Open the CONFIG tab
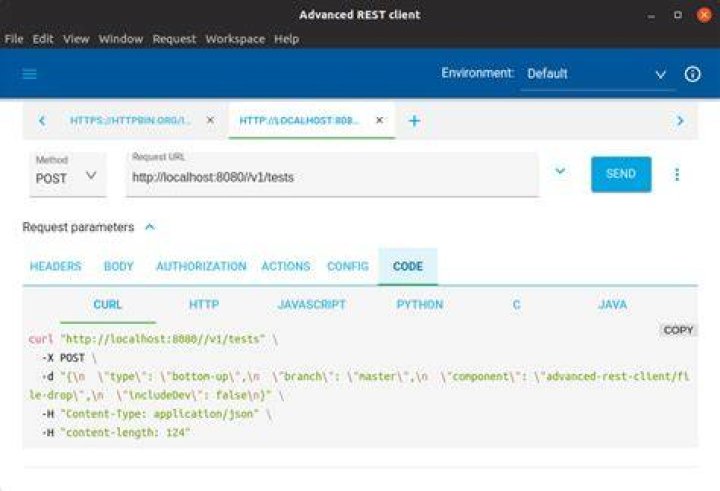 coord(348,266)
